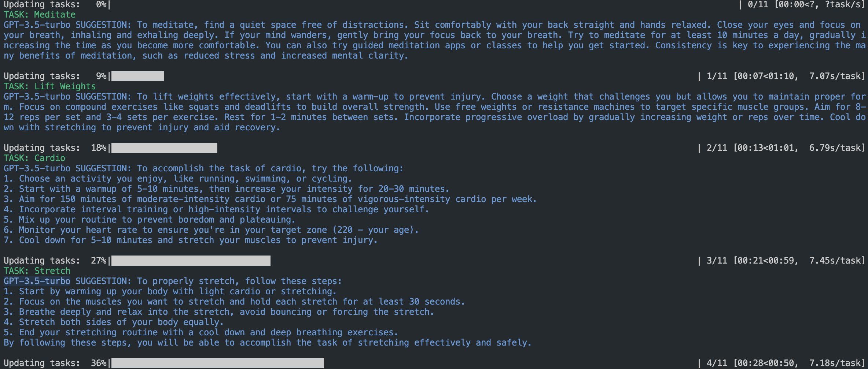Click the 27% progress bar
The width and height of the screenshot is (868, 369).
pos(191,261)
